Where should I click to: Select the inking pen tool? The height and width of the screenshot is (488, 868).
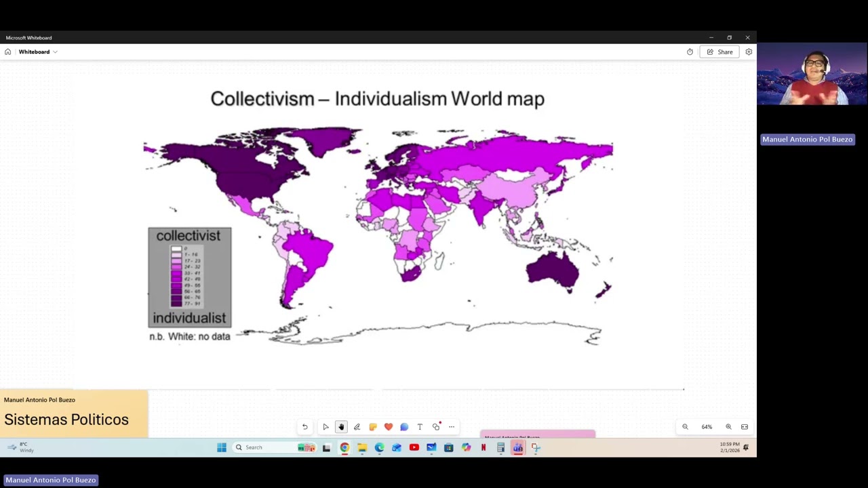pos(357,427)
